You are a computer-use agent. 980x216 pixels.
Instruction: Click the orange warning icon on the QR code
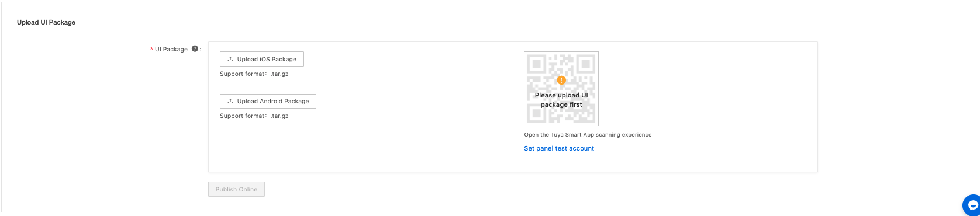[x=561, y=80]
